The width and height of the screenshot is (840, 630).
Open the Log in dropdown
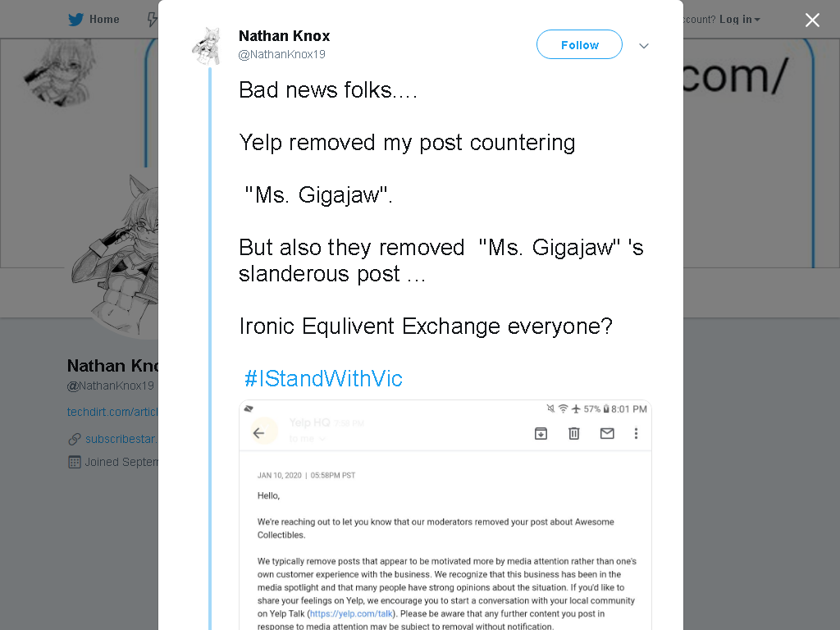pyautogui.click(x=739, y=20)
